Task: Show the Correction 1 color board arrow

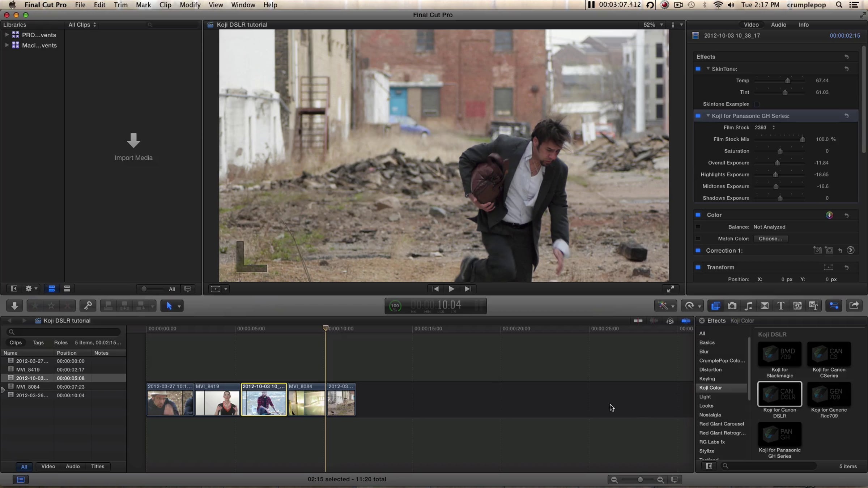Action: (x=851, y=250)
